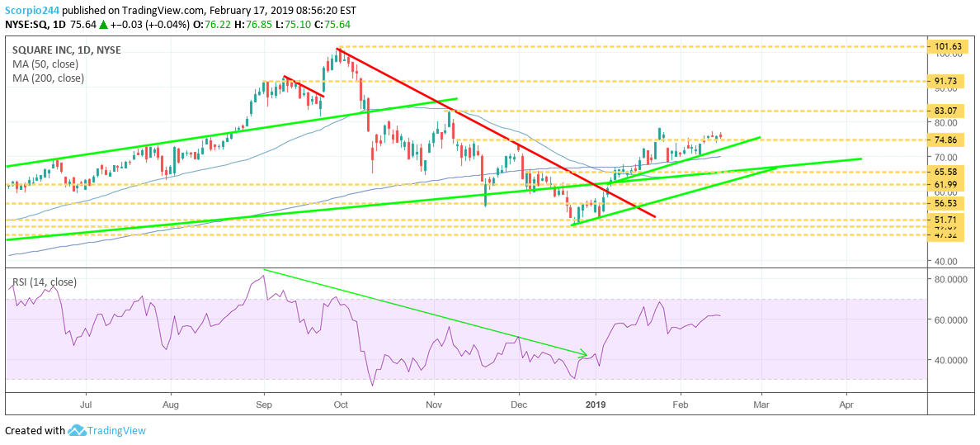Click the 83.07 price level label
The image size is (980, 445).
947,111
